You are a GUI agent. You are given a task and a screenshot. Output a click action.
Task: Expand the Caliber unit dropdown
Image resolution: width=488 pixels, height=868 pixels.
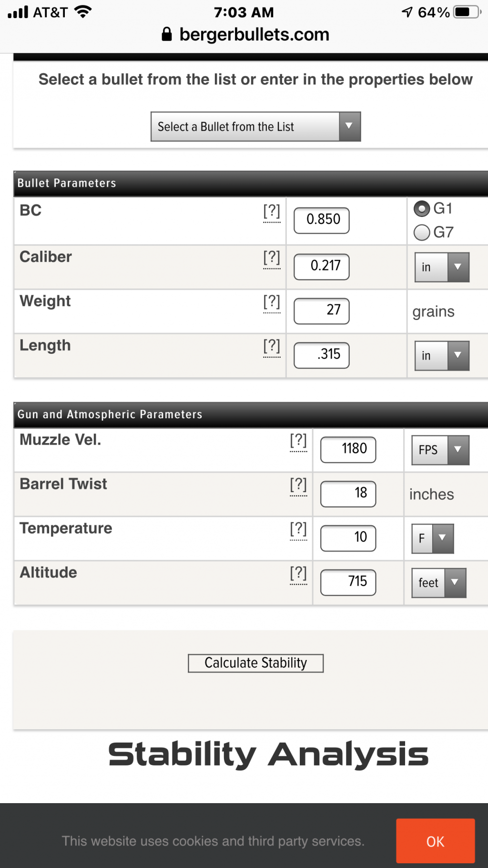(442, 267)
